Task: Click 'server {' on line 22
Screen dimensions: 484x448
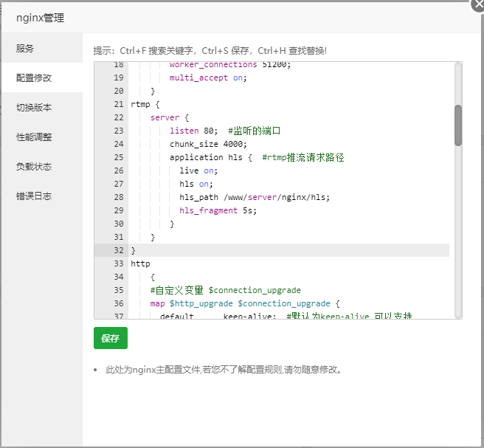Action: (x=170, y=117)
